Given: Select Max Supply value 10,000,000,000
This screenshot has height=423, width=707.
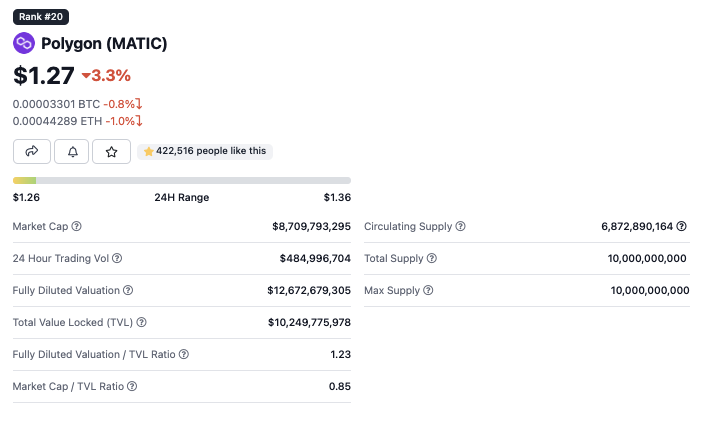Looking at the screenshot, I should (x=650, y=290).
